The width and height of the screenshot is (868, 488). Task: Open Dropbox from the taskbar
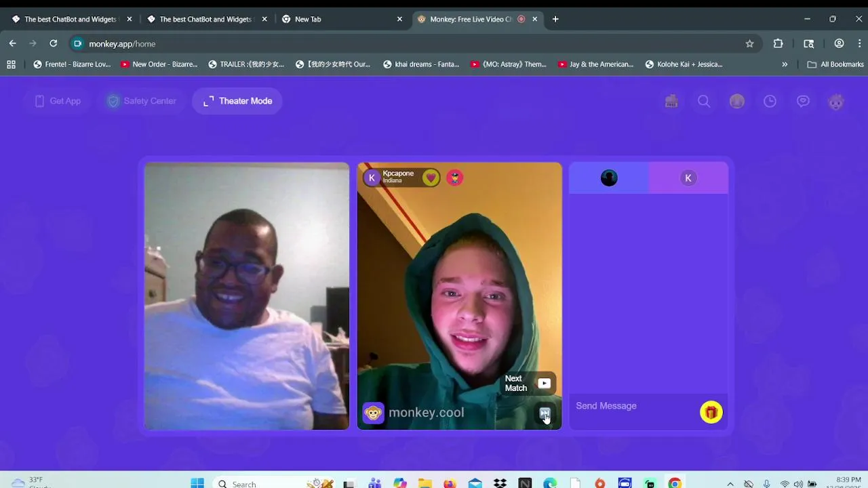pyautogui.click(x=500, y=483)
